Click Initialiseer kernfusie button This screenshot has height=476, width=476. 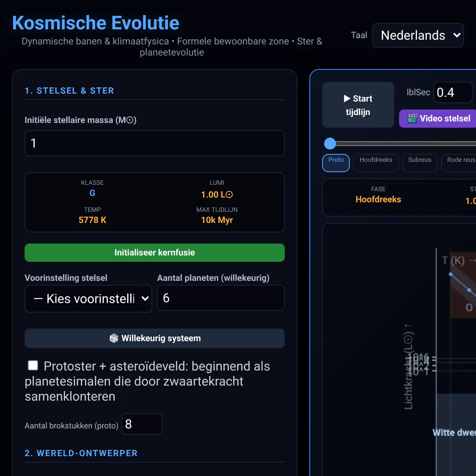click(155, 253)
